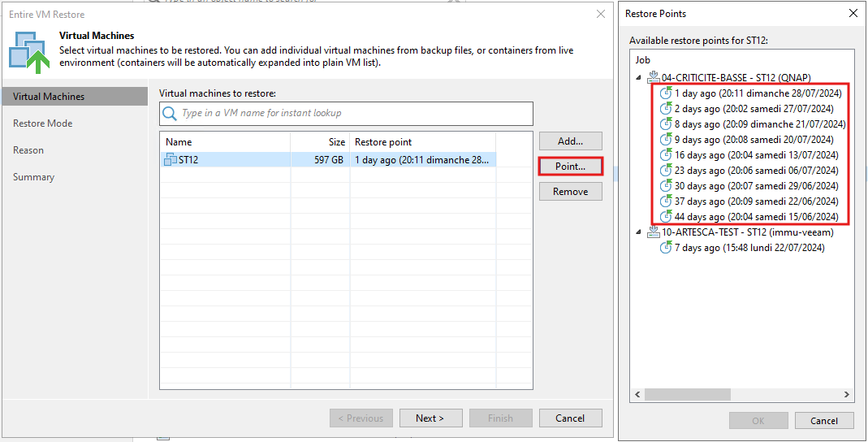Select '16 days ago (20:04 samedi 13/07/2024)' restore point
Image resolution: width=868 pixels, height=442 pixels.
(756, 155)
